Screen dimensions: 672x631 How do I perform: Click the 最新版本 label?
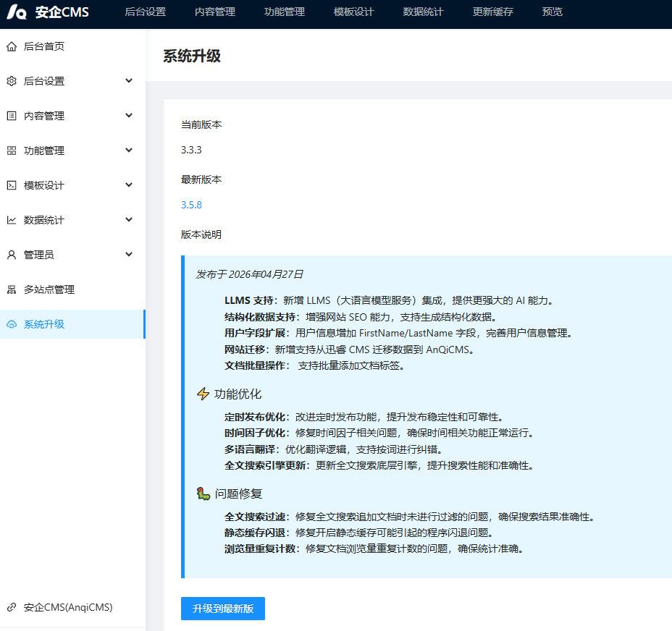[x=201, y=179]
